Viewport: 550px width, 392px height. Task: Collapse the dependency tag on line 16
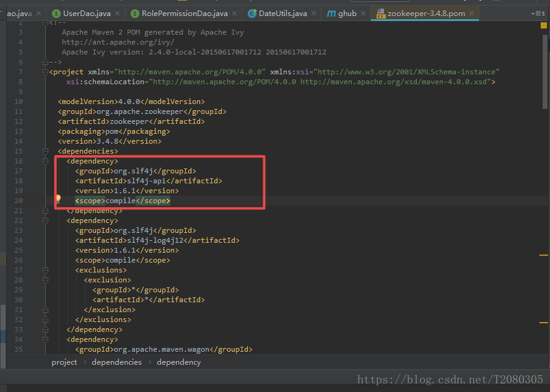tap(45, 161)
